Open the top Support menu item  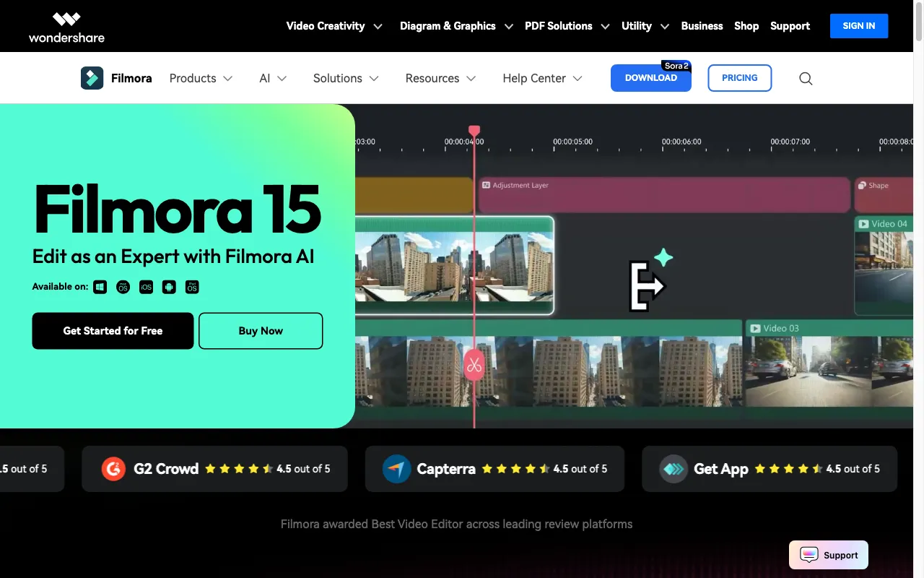790,26
